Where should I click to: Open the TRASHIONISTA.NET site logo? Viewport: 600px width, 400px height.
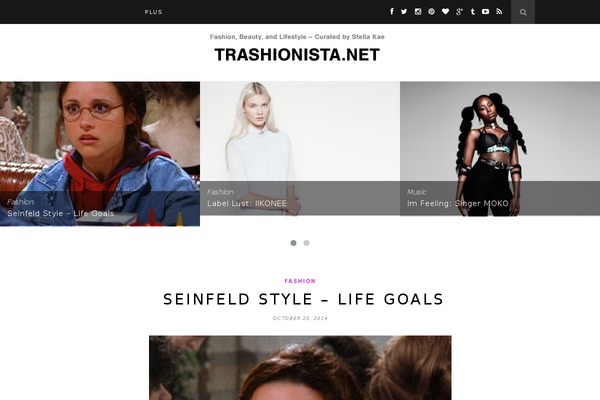pyautogui.click(x=297, y=55)
